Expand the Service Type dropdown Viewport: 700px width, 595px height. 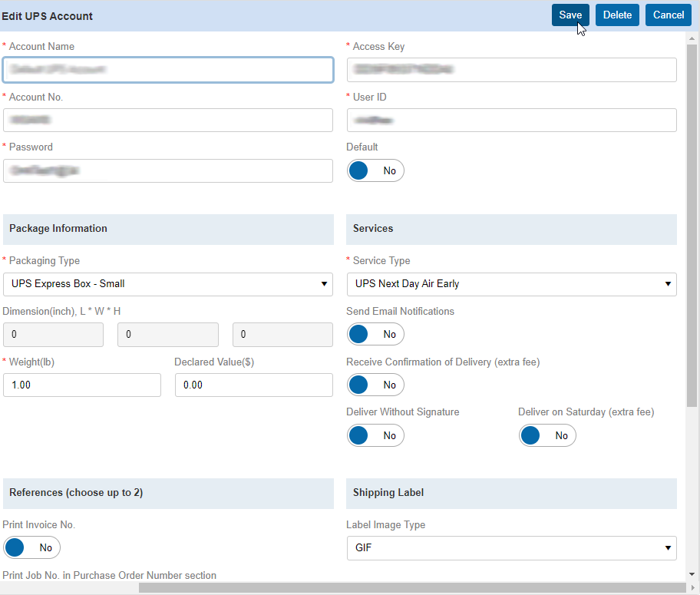[511, 284]
